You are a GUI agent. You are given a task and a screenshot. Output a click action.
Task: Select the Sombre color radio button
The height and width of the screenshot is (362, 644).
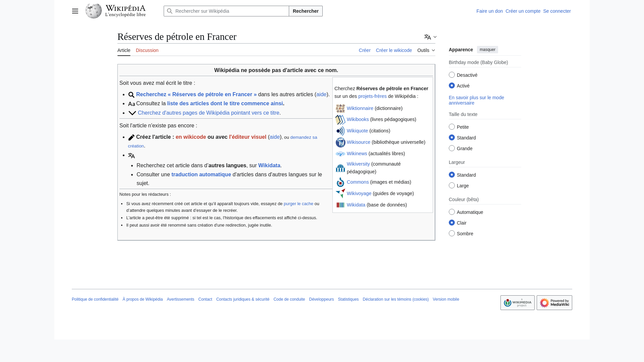[452, 233]
